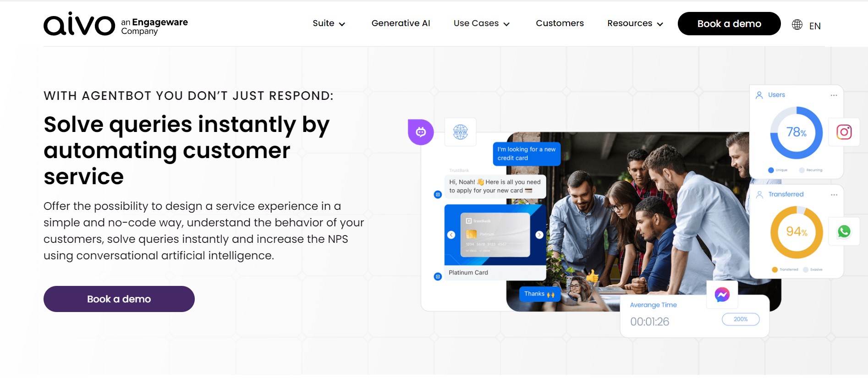Screen dimensions: 868x389
Task: Go to the Customers page
Action: click(x=560, y=23)
